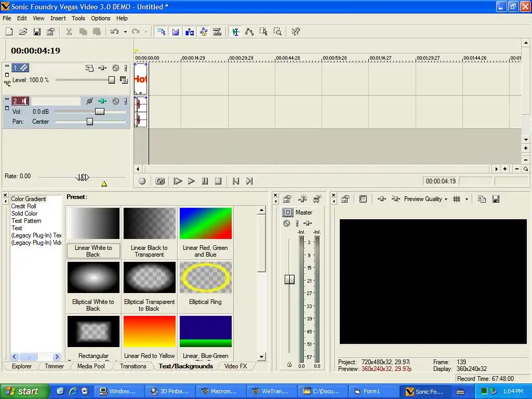
Task: Open Master FX icon under Master label
Action: (x=308, y=223)
